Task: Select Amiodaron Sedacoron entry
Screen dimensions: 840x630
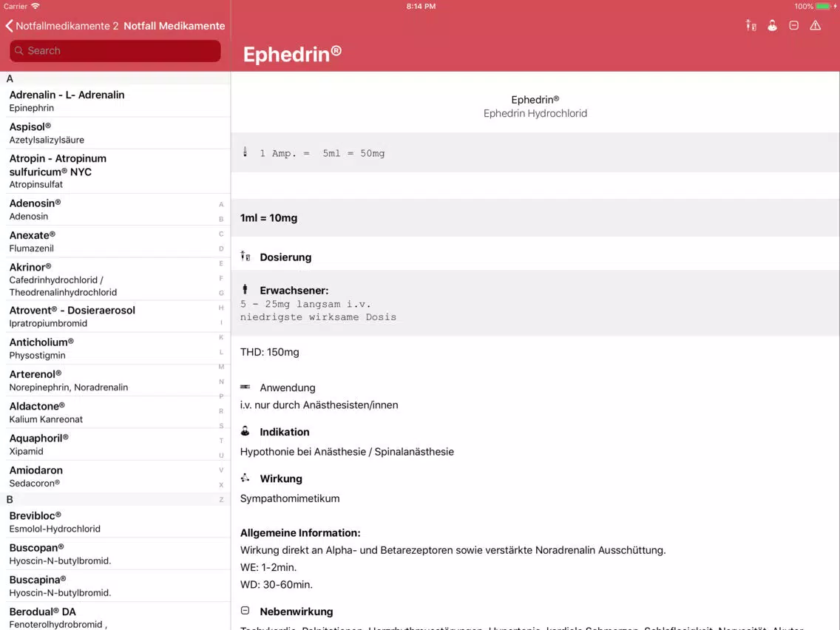Action: tap(115, 476)
